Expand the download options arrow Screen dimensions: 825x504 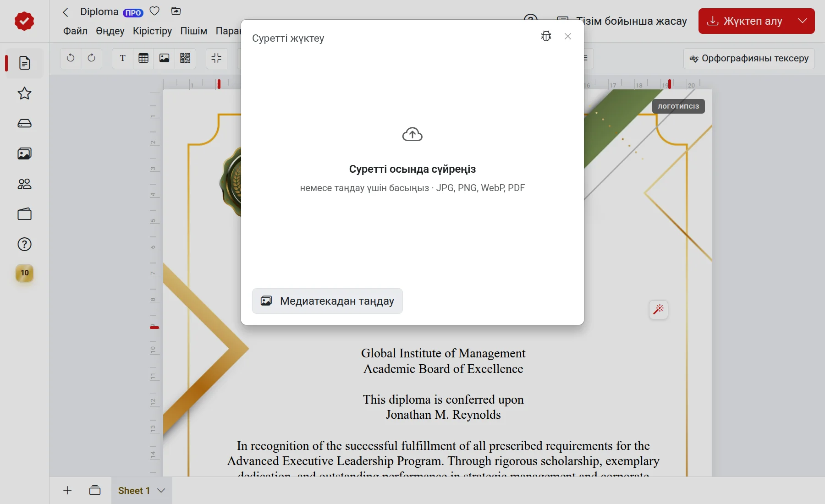click(x=803, y=21)
